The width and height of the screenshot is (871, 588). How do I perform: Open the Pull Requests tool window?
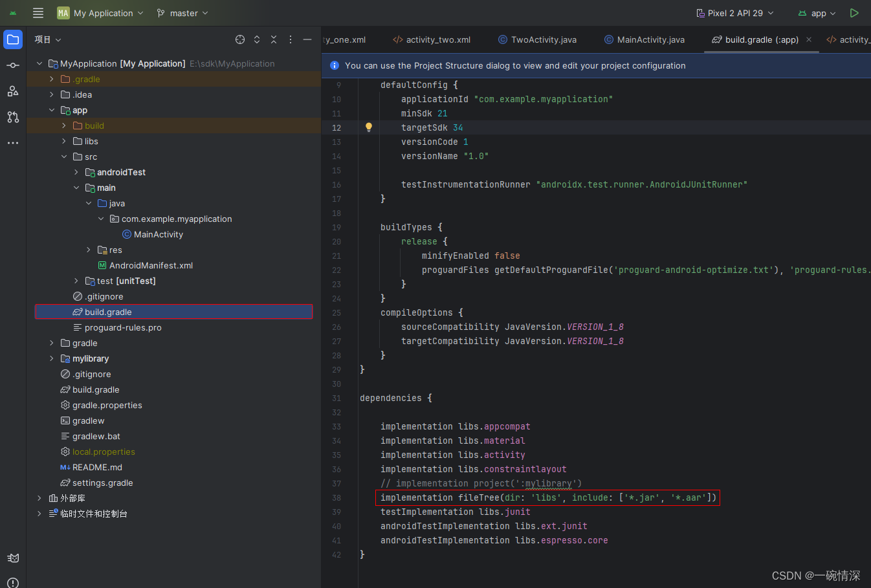(13, 117)
